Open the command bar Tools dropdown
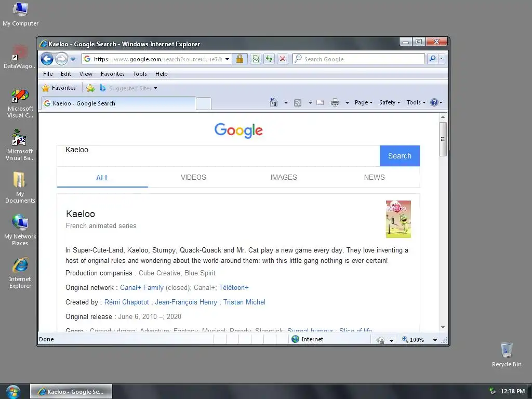This screenshot has width=532, height=399. pyautogui.click(x=416, y=102)
